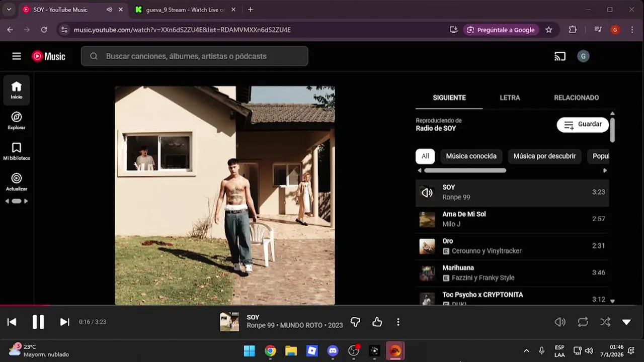Dislike the song SOY
644x362 pixels.
click(x=355, y=322)
